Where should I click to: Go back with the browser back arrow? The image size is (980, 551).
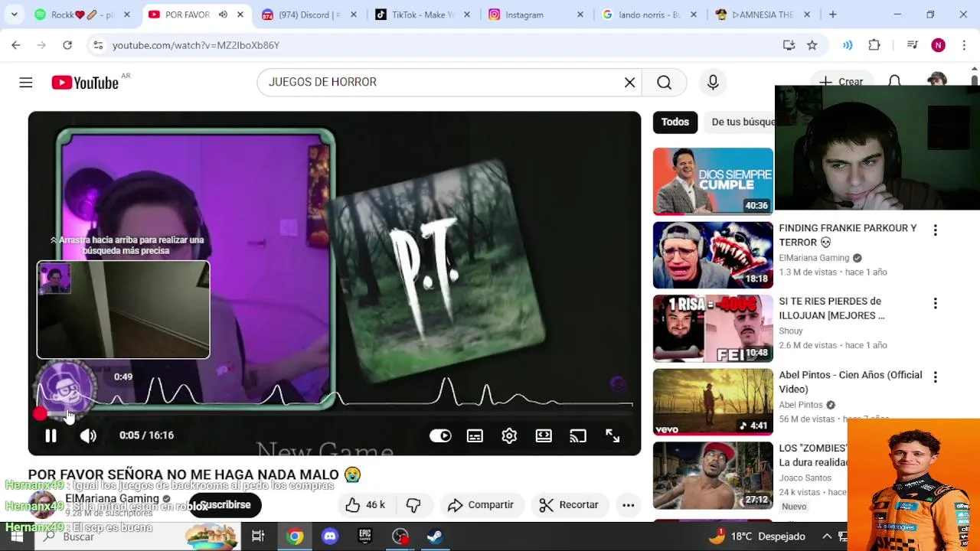click(x=16, y=45)
